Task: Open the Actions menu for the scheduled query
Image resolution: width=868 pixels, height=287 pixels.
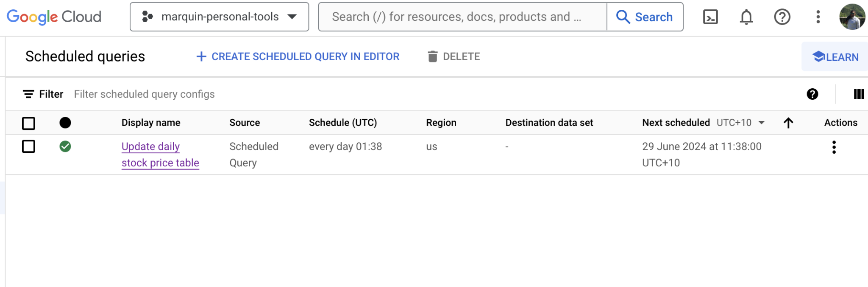Action: click(x=835, y=148)
